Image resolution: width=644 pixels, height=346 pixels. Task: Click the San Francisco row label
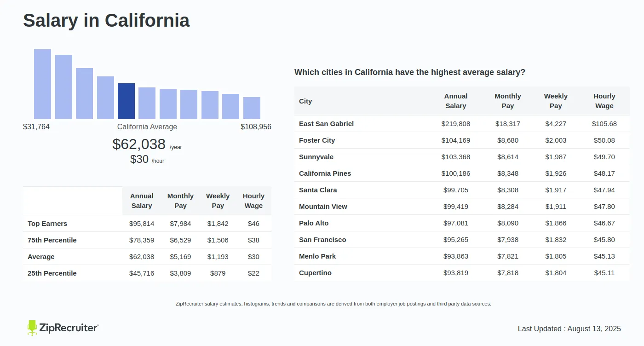click(322, 240)
